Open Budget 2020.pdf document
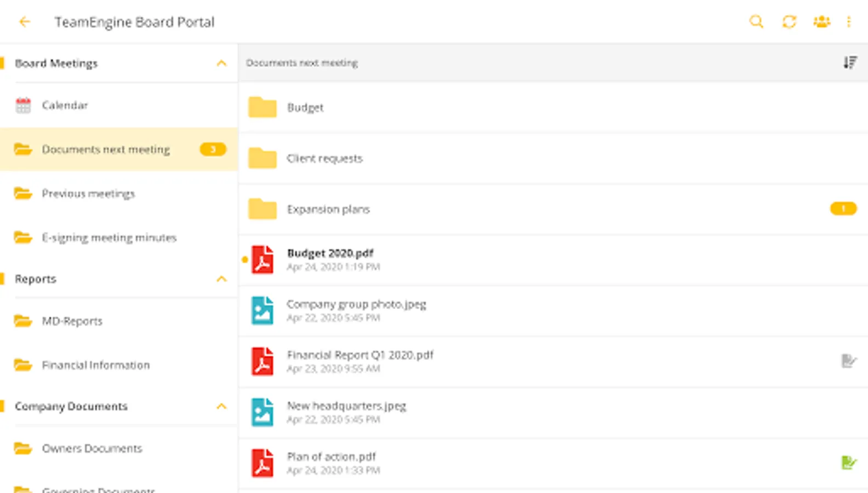Viewport: 868px width, 493px height. (x=330, y=254)
